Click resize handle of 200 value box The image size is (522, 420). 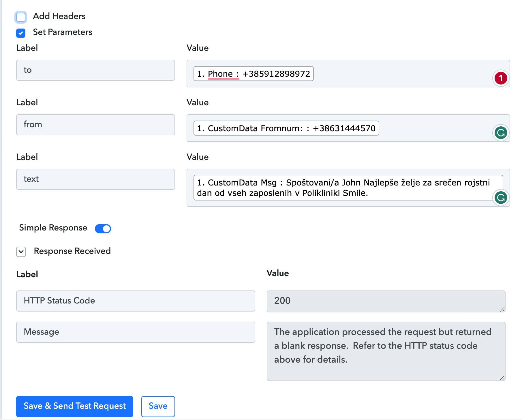pos(502,309)
